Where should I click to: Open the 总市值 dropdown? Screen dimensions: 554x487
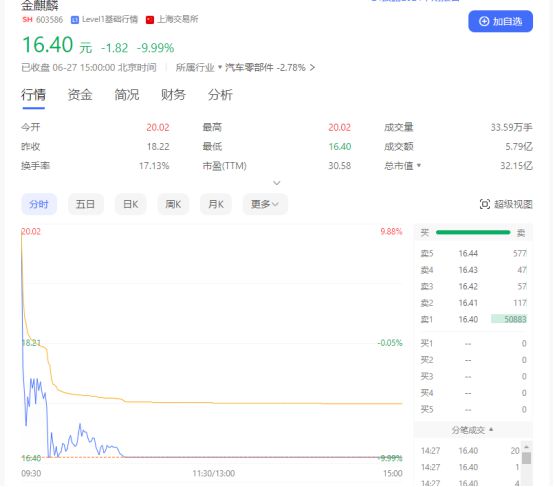click(419, 165)
